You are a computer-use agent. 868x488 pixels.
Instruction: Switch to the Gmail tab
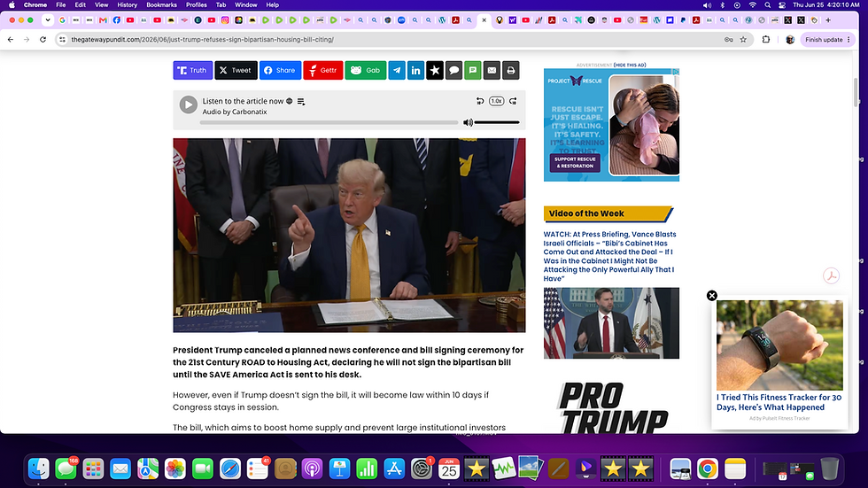pos(103,19)
